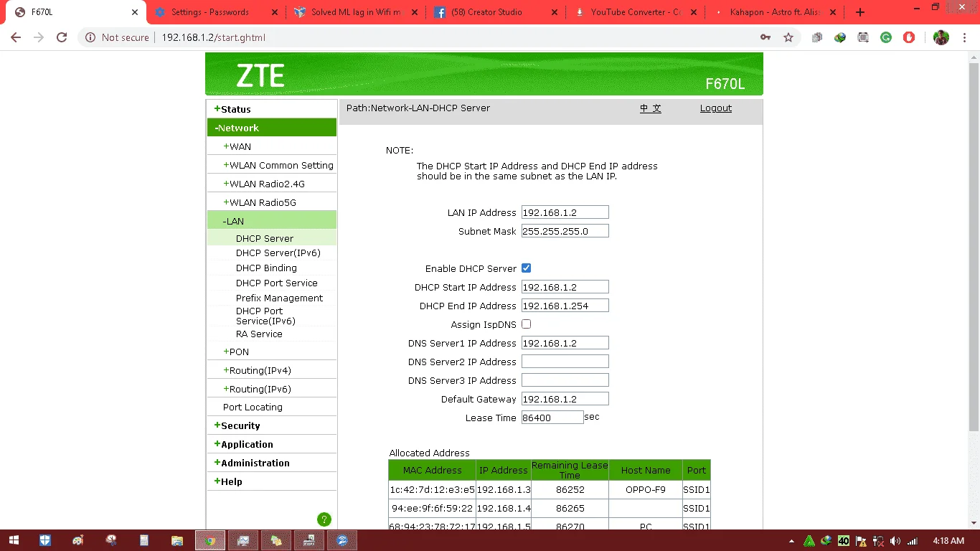Click the DHCP Start IP Address field
The image size is (980, 551).
565,287
